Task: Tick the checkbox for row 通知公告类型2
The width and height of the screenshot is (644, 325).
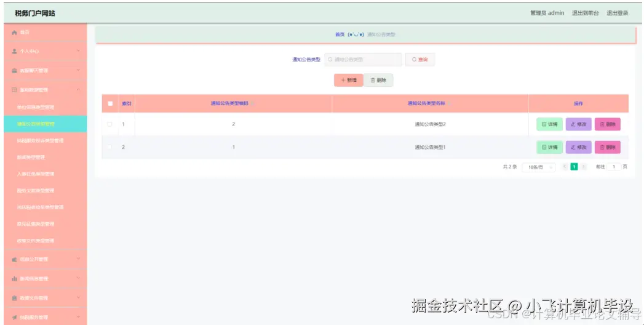Action: pos(109,124)
